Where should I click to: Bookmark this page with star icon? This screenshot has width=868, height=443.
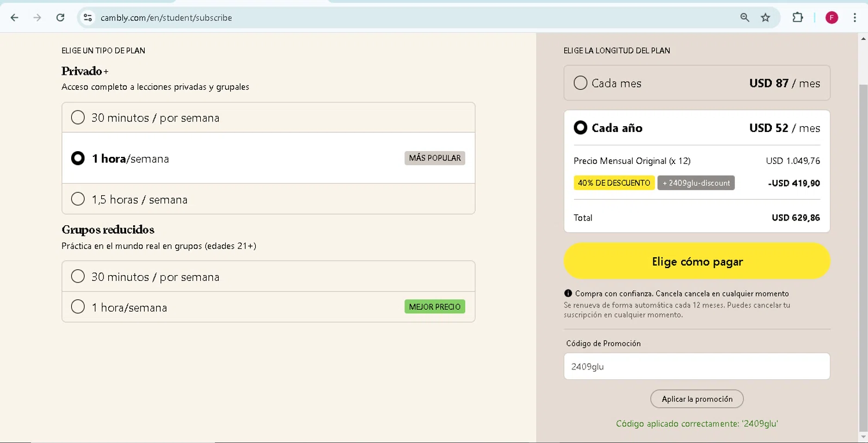[x=766, y=18]
